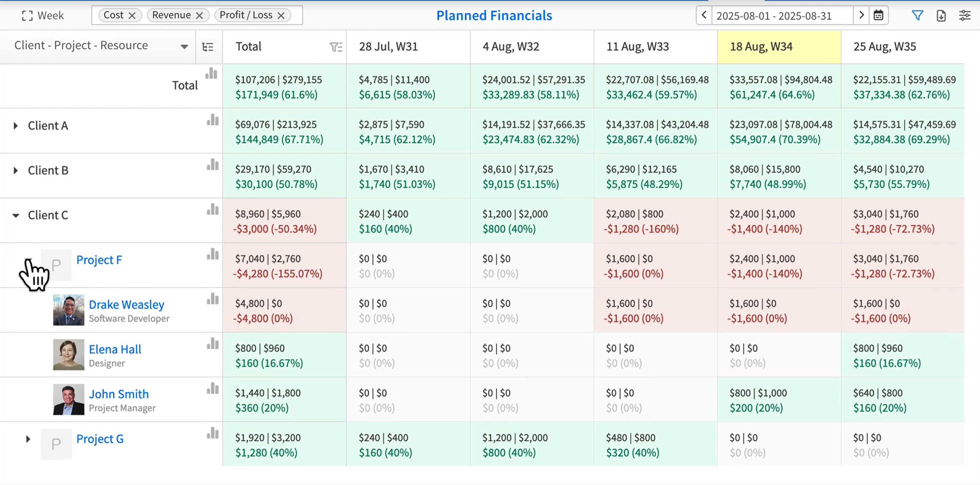The width and height of the screenshot is (980, 485).
Task: Open the Drake Weasley resource link
Action: [x=126, y=304]
